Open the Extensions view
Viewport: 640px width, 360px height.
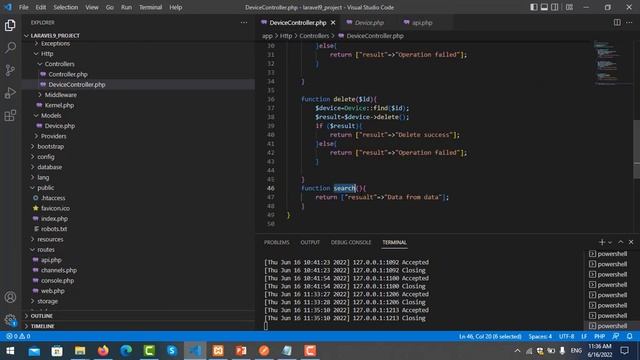tap(10, 116)
